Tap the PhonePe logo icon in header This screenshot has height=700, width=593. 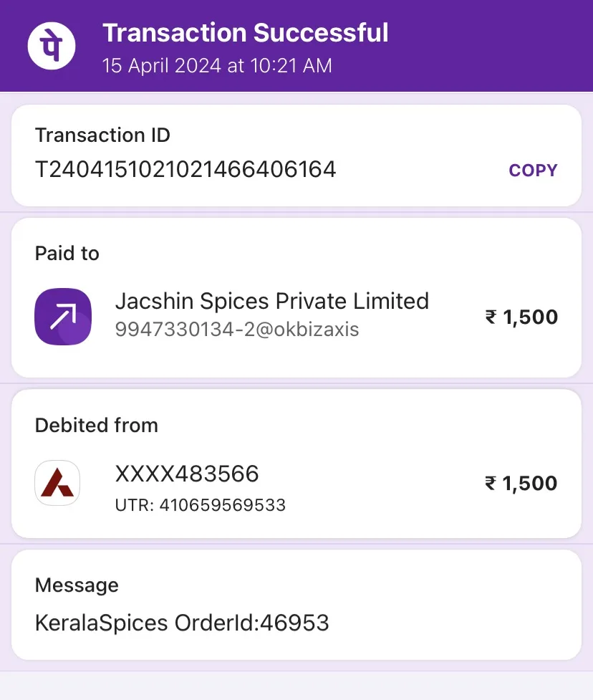pyautogui.click(x=52, y=46)
